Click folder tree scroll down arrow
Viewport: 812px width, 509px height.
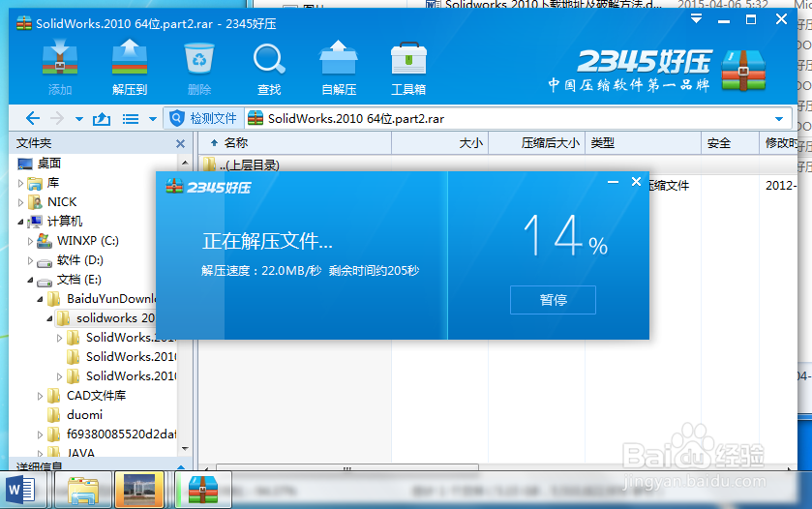pos(186,448)
